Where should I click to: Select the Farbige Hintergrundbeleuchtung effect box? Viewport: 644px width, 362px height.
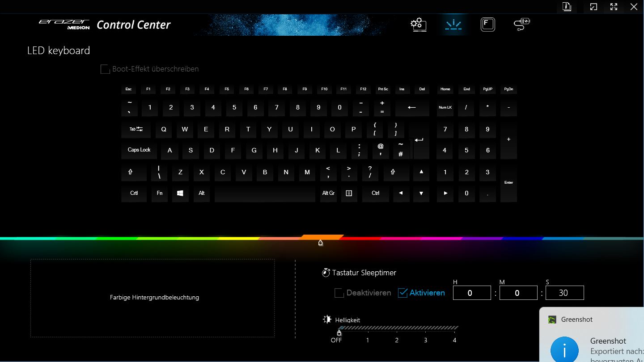153,298
